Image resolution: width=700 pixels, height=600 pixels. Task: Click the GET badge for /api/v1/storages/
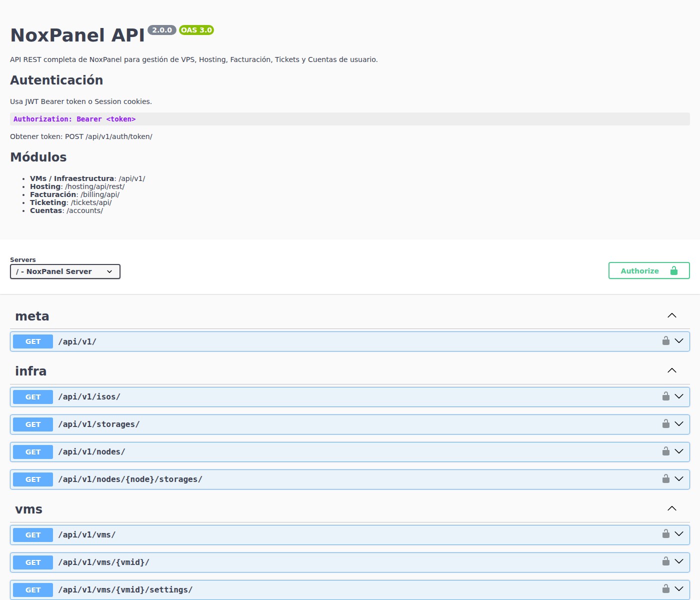pos(33,424)
